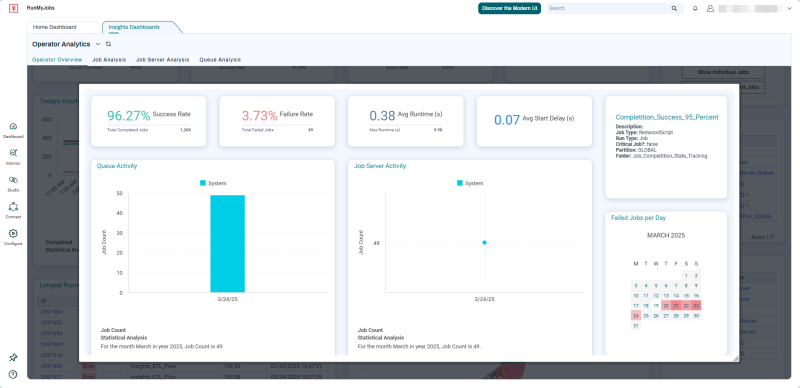Click the pin icon in sidebar

pos(13,358)
